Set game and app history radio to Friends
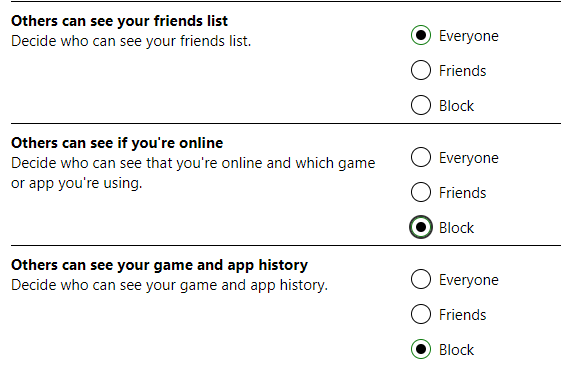573x366 pixels. [421, 314]
